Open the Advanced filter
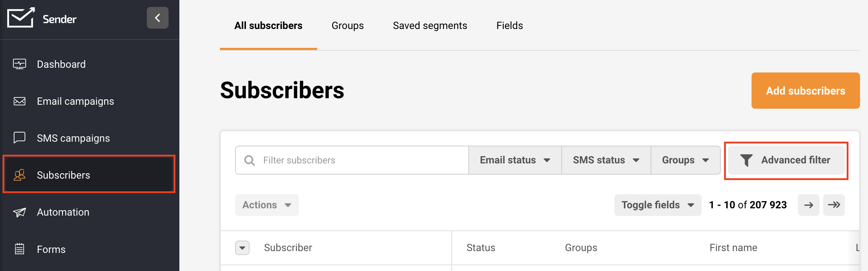 pyautogui.click(x=786, y=160)
